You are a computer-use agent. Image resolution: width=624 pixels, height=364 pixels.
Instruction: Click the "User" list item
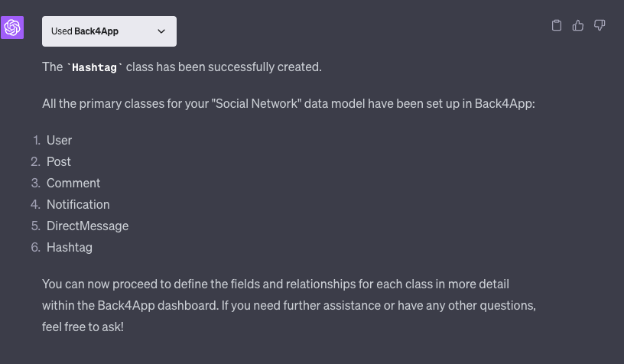click(60, 141)
